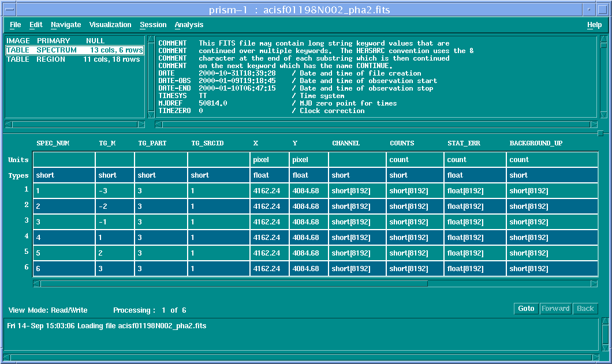Open the Help menu
The image size is (612, 364).
click(x=594, y=25)
